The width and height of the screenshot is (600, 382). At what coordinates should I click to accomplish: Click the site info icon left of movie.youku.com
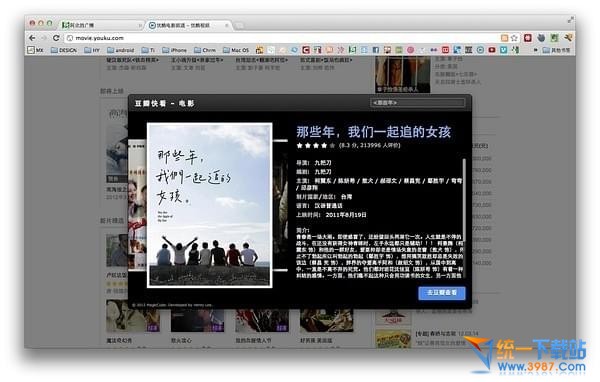coord(70,38)
